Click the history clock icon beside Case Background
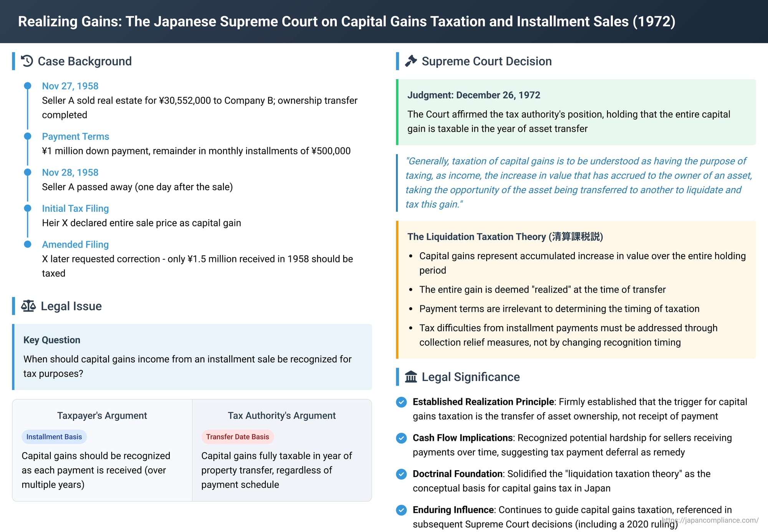Viewport: 768px width, 532px height. click(27, 61)
